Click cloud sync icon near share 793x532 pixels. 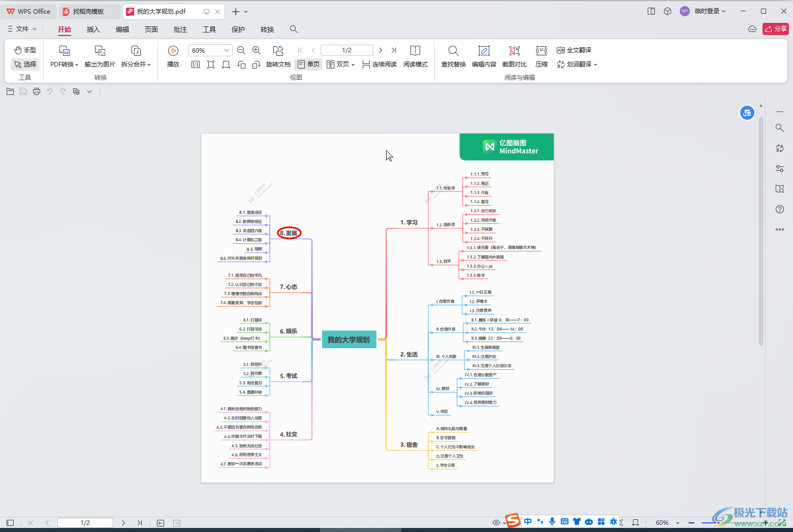752,29
